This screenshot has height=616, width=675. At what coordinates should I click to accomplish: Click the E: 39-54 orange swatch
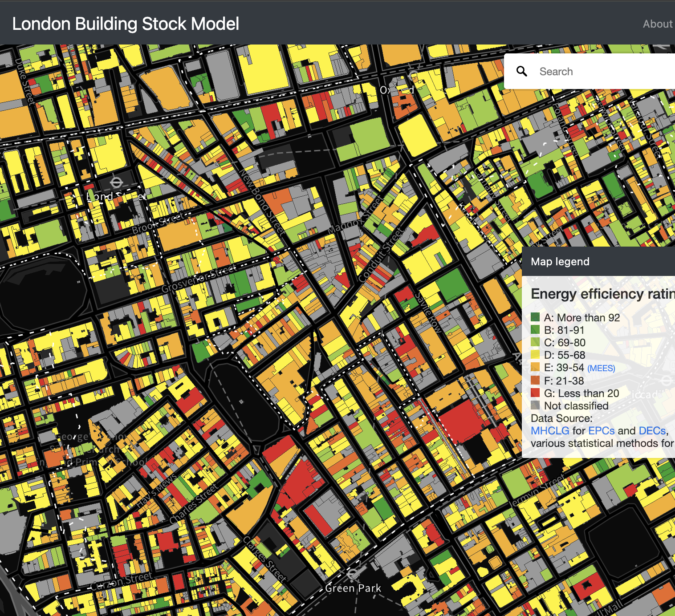coord(535,367)
